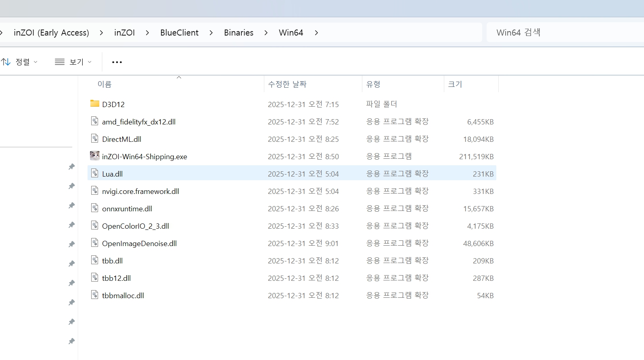The image size is (644, 360).
Task: Navigate to inZOI (Early Access) breadcrumb
Action: click(x=51, y=33)
